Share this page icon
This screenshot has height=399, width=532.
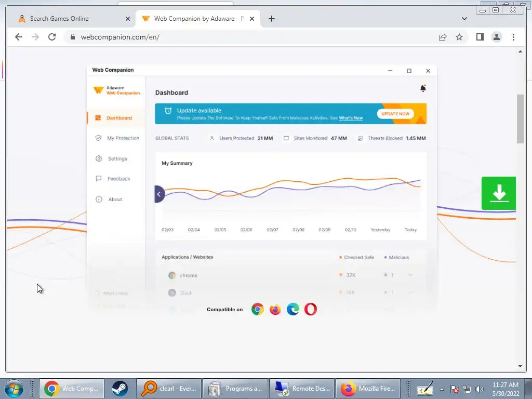(443, 37)
